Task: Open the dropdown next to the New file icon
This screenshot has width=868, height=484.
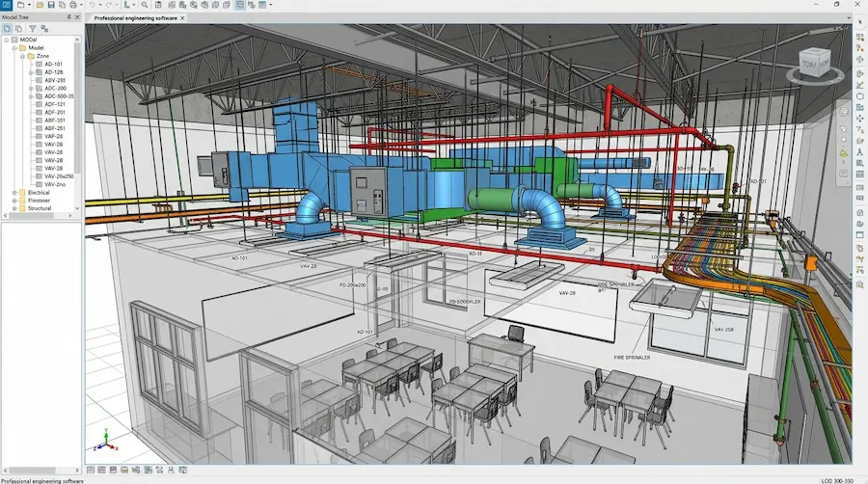Action: pos(29,5)
